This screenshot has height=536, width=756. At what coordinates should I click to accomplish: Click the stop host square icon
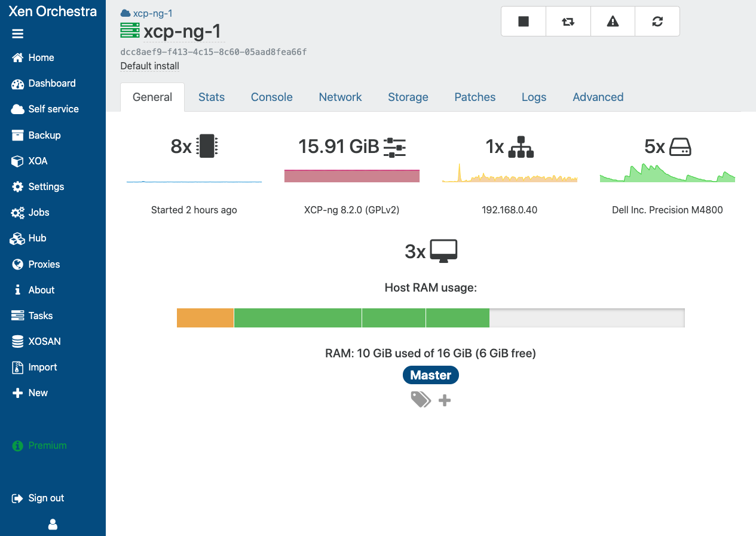coord(524,22)
